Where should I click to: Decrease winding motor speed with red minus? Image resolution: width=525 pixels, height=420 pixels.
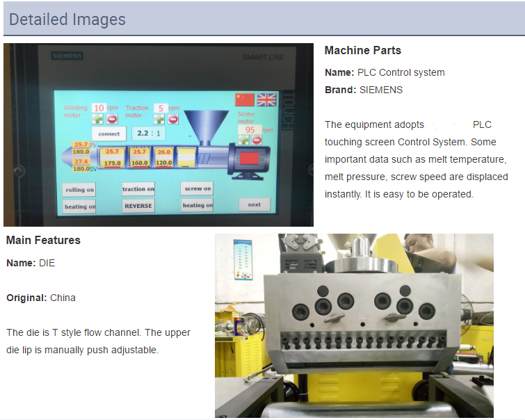(112, 119)
